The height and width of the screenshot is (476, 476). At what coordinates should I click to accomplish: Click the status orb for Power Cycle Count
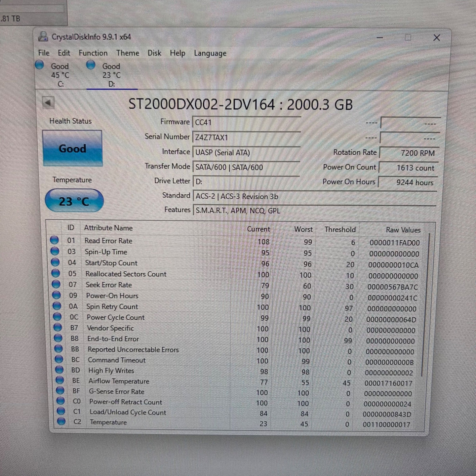tap(58, 317)
